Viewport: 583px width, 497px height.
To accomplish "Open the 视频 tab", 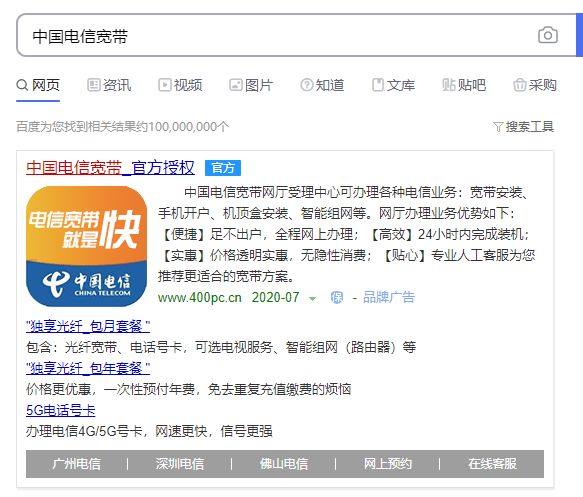I will 180,85.
